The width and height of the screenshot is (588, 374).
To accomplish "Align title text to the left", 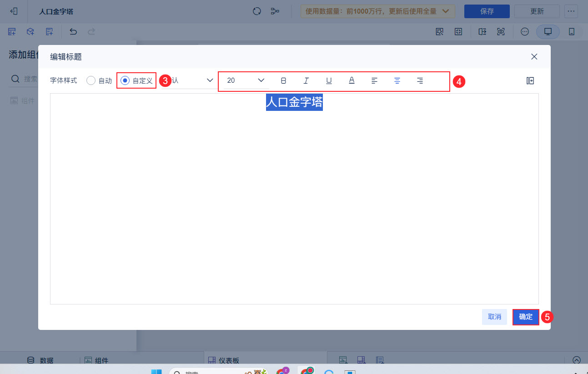I will click(374, 80).
